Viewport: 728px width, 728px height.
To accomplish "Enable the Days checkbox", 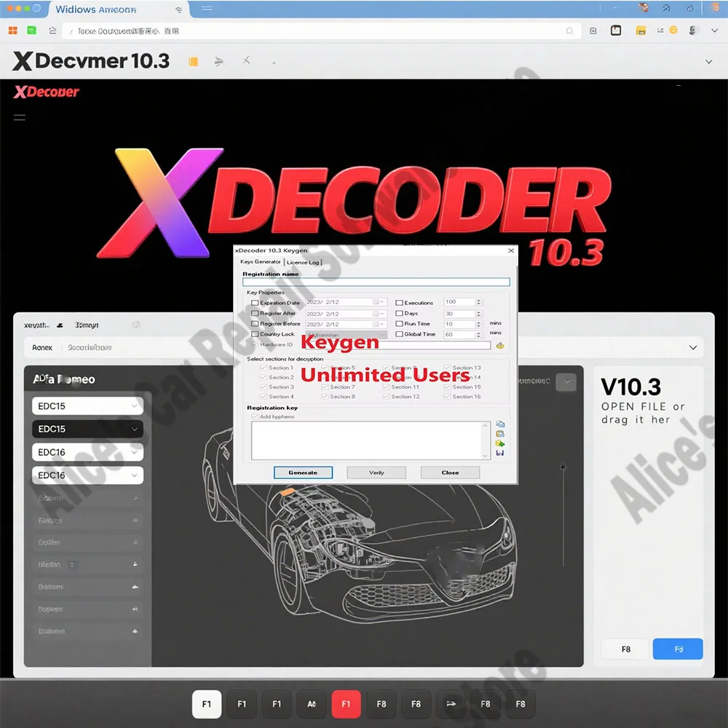I will tap(399, 313).
